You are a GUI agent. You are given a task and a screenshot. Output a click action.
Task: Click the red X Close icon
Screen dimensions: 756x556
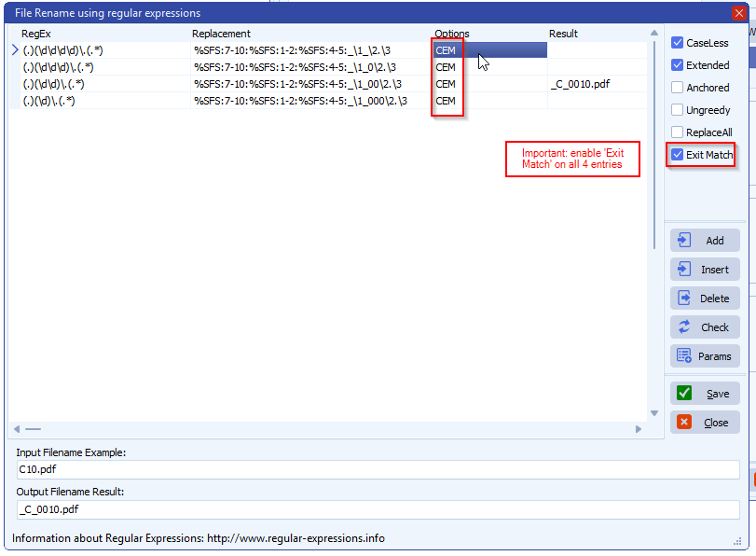(684, 422)
